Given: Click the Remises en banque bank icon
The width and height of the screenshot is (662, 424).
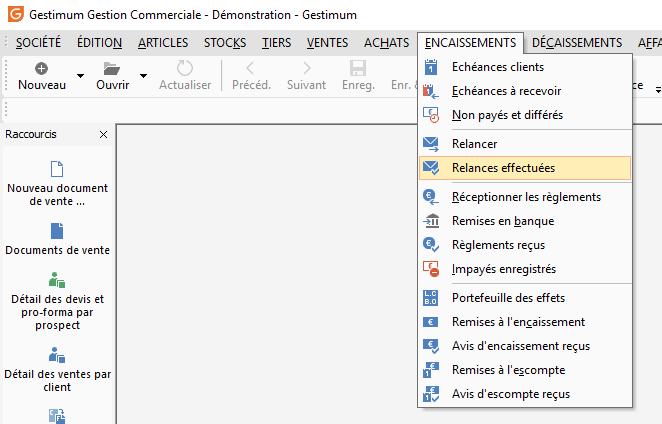Looking at the screenshot, I should [x=431, y=221].
